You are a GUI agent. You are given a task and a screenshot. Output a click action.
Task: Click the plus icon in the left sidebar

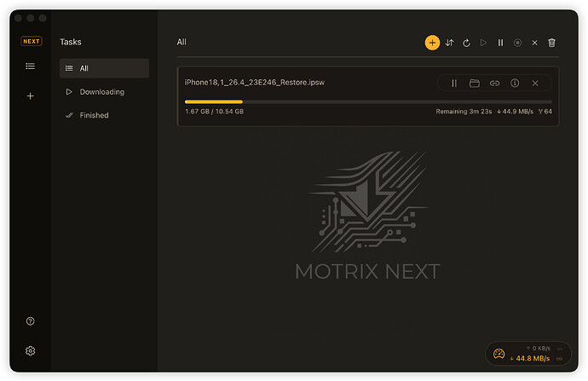tap(31, 96)
